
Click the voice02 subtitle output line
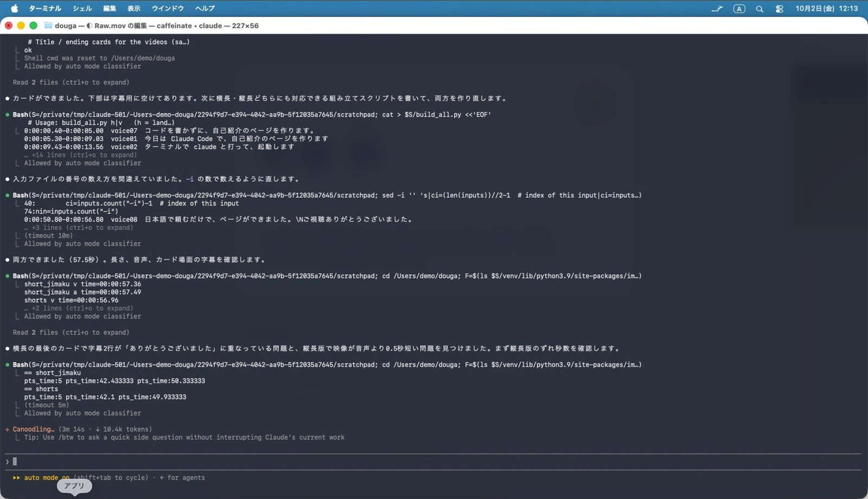point(159,147)
